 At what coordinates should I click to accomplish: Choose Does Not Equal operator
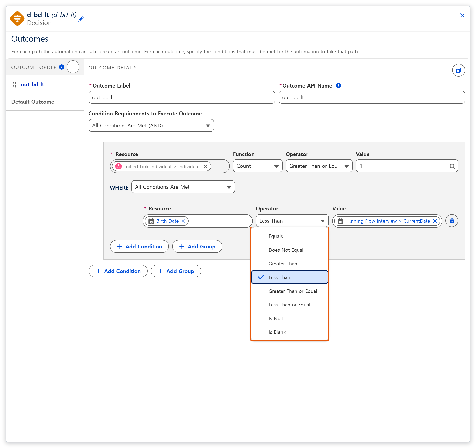tap(289, 250)
